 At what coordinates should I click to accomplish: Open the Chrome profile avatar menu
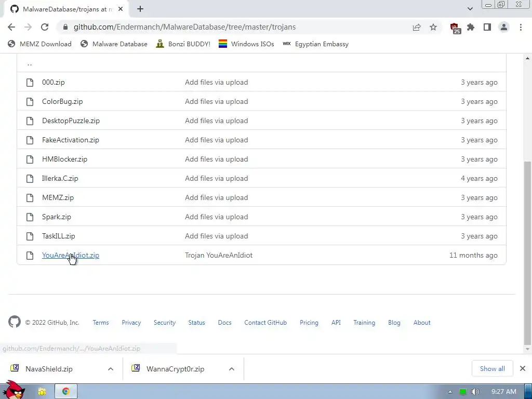[x=504, y=27]
